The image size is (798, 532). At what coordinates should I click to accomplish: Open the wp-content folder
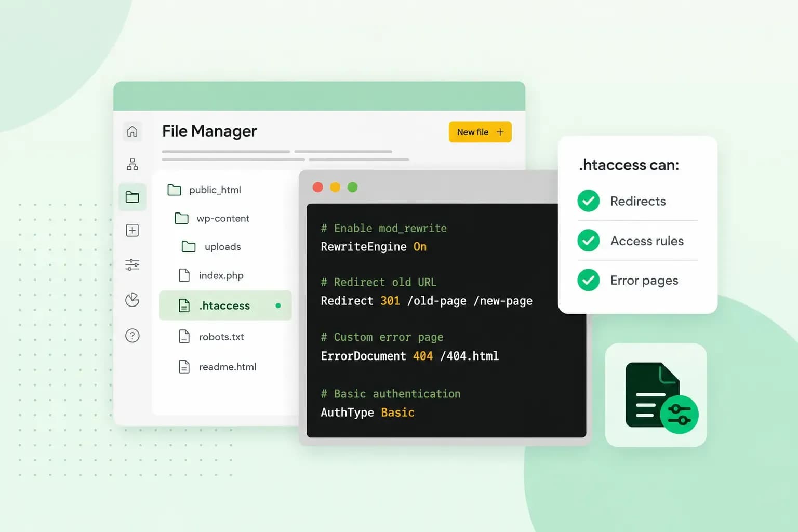click(212, 218)
